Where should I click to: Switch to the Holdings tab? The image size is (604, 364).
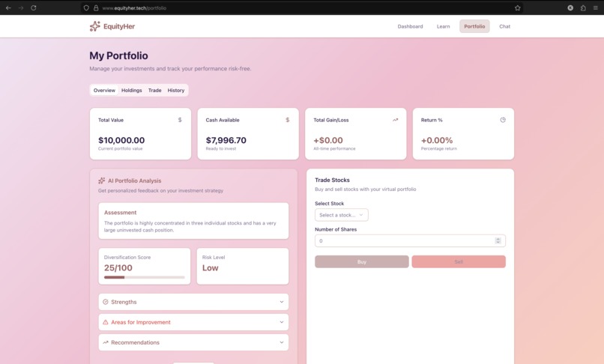point(132,90)
